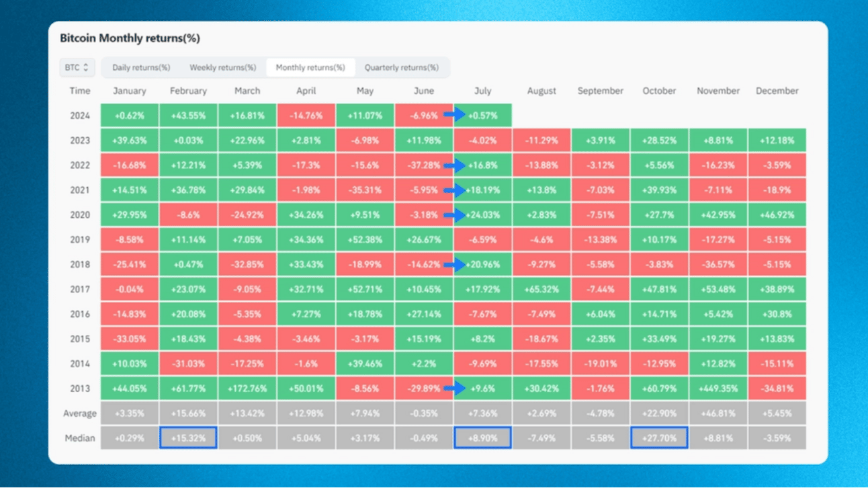Switch to the Daily returns(%) tab
The image size is (868, 488).
(x=141, y=67)
